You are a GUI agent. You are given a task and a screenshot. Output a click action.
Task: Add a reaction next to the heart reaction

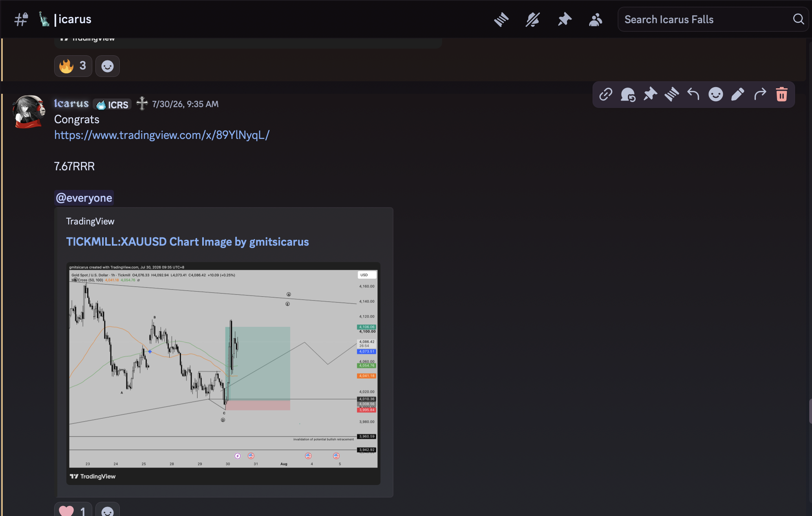[108, 510]
